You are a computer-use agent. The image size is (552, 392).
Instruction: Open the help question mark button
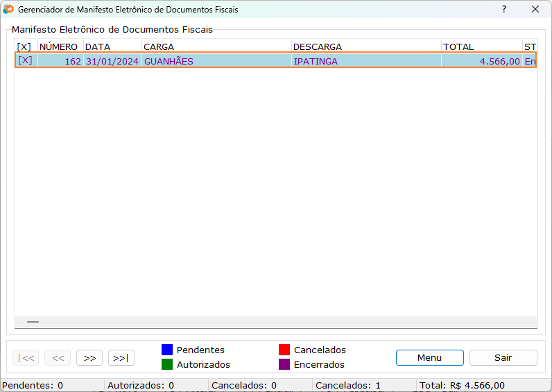(x=504, y=10)
